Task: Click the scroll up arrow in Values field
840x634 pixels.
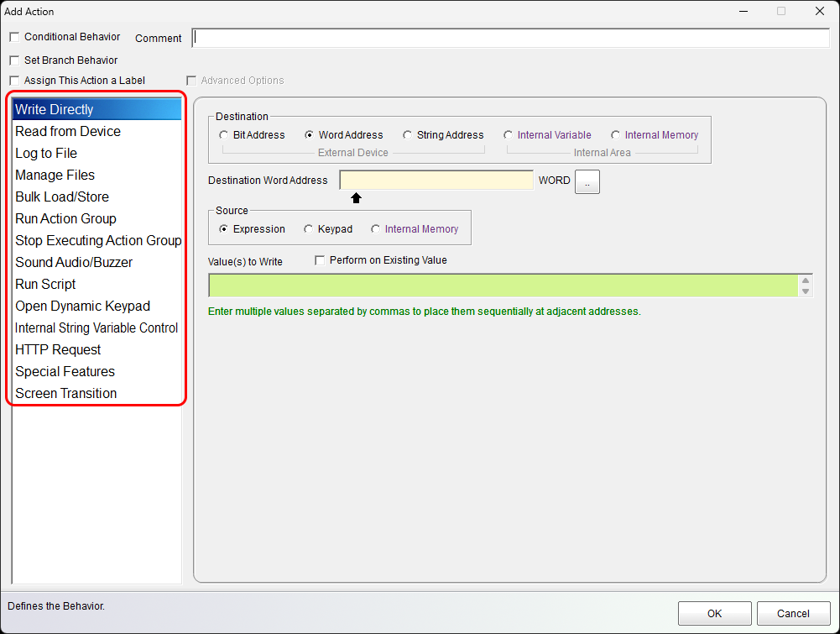Action: pos(806,280)
